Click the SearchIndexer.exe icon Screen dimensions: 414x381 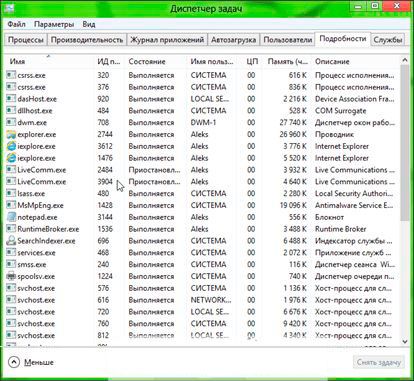(11, 241)
